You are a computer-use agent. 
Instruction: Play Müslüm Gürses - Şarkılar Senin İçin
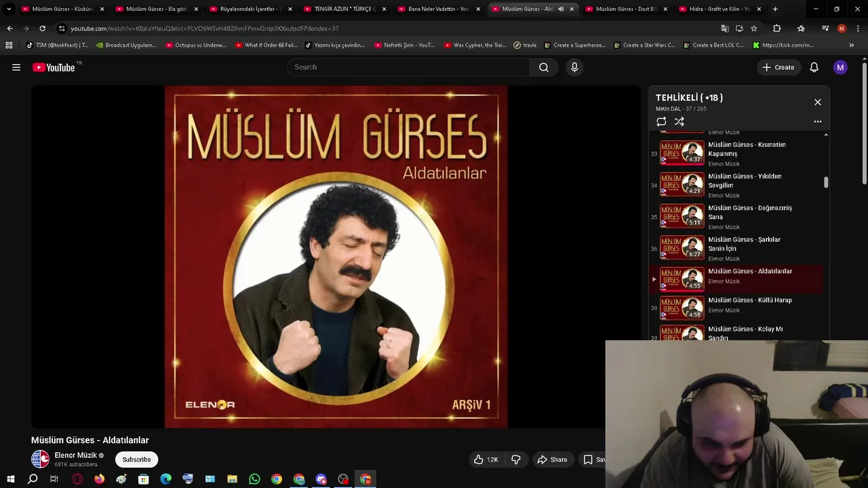736,248
